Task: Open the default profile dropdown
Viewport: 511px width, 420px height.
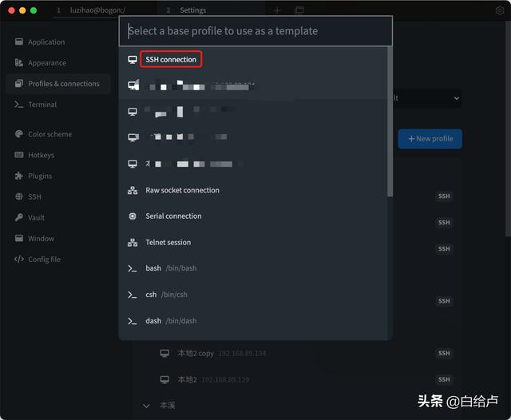Action: [x=427, y=98]
